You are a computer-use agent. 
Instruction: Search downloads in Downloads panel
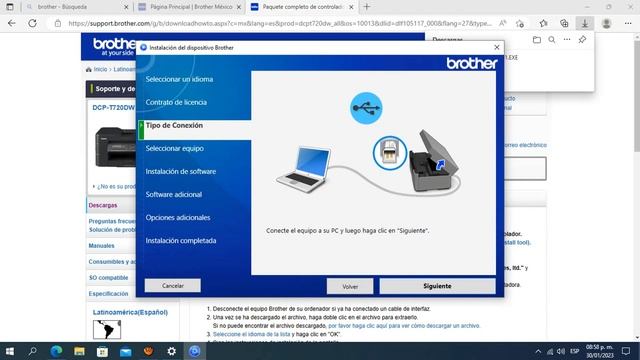click(x=552, y=40)
